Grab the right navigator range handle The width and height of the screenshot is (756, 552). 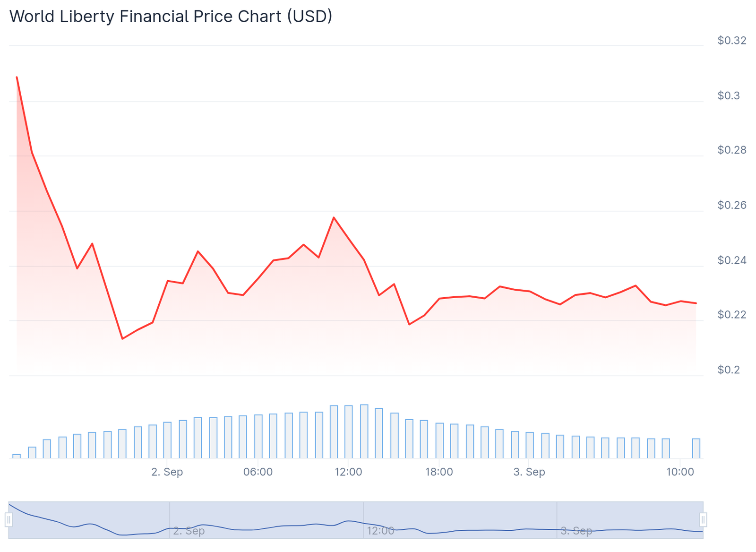point(703,520)
